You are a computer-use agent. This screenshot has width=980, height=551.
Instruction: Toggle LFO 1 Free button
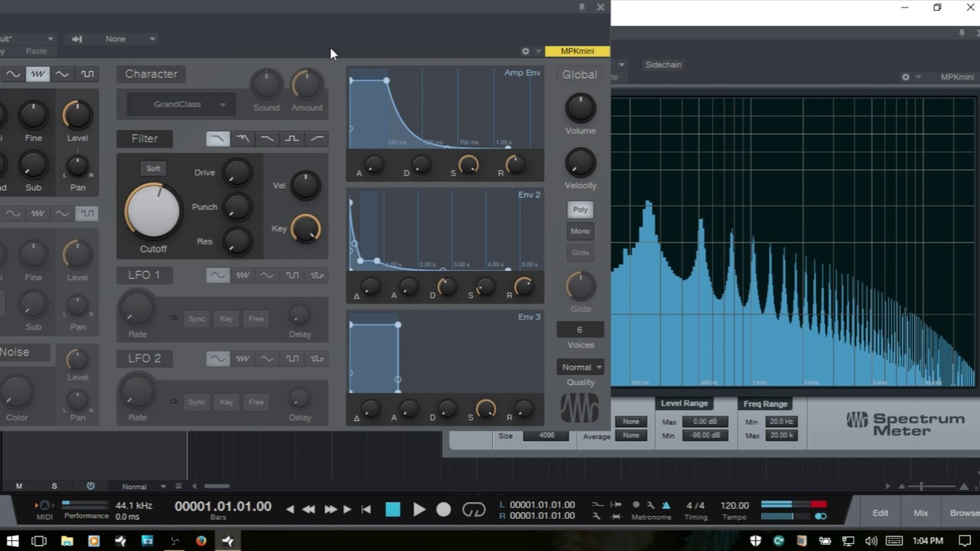[256, 318]
